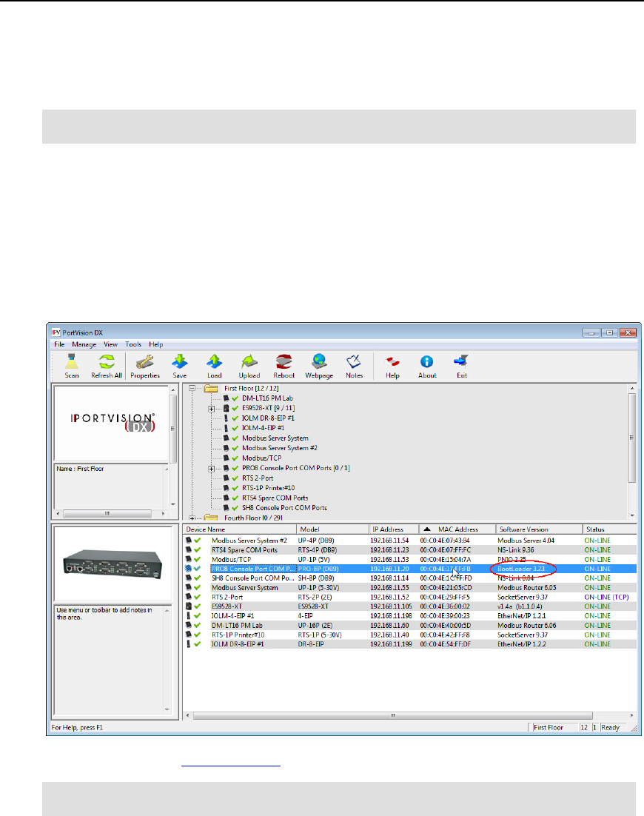
Task: Select the Modbus Server System #2 tree item
Action: pos(280,448)
